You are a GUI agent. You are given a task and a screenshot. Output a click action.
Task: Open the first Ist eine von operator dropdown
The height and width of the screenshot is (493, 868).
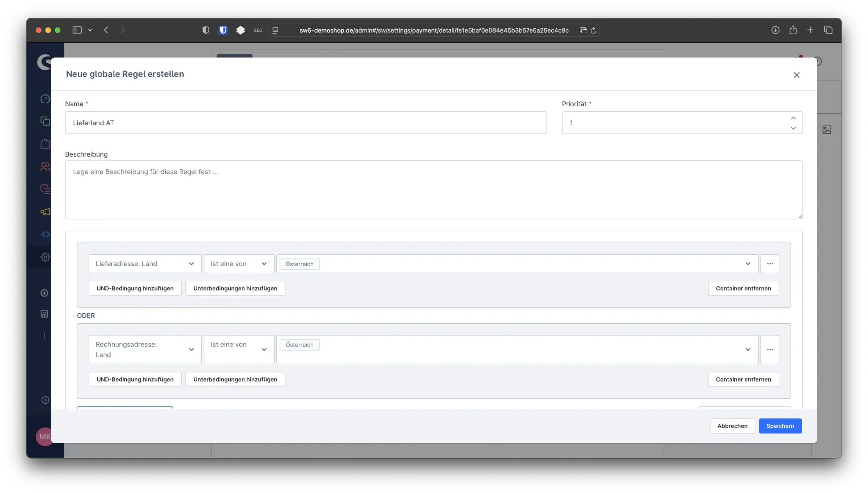(239, 264)
